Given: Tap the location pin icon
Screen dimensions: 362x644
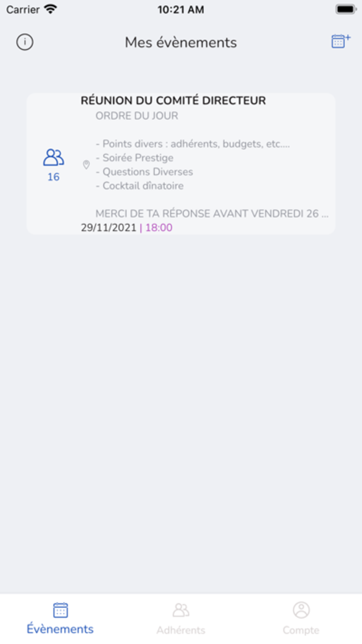Looking at the screenshot, I should (x=86, y=165).
